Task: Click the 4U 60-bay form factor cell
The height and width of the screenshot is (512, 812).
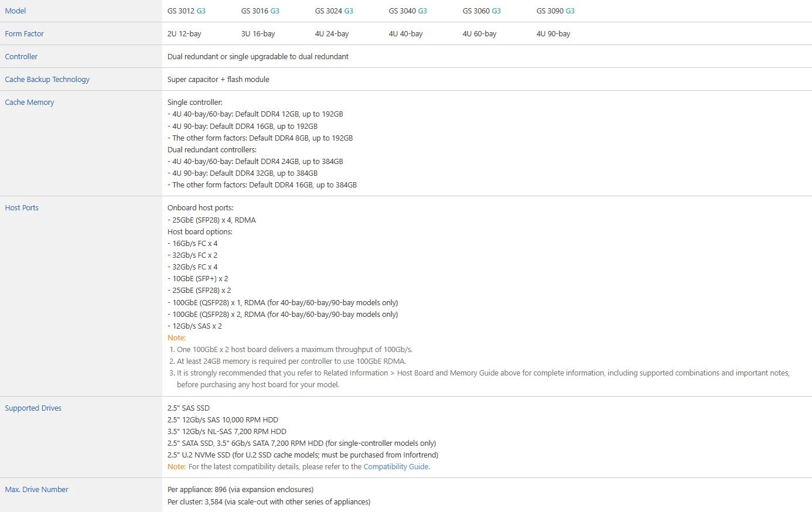Action: point(480,34)
